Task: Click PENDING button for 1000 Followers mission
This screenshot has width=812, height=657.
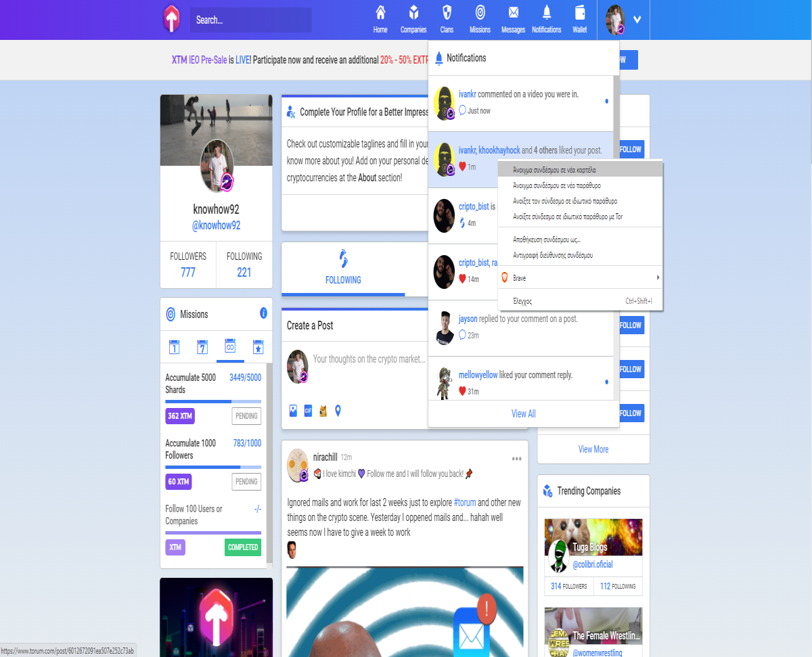Action: coord(247,482)
